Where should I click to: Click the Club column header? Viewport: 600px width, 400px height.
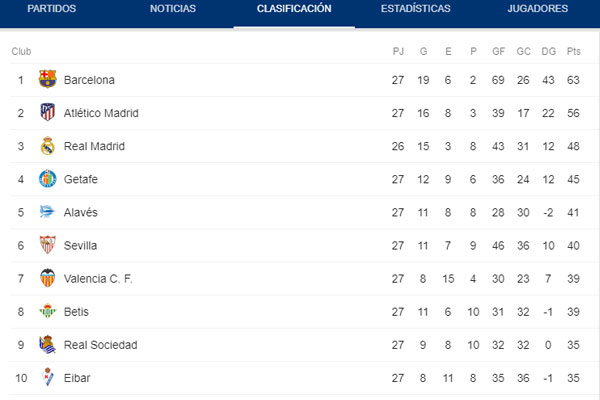(x=21, y=50)
